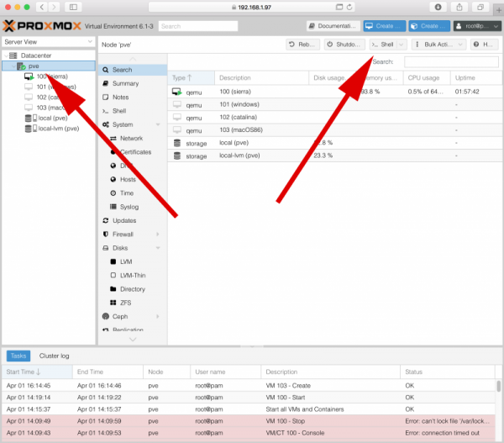Sort by the Type column header
This screenshot has height=443, width=504.
pos(191,78)
